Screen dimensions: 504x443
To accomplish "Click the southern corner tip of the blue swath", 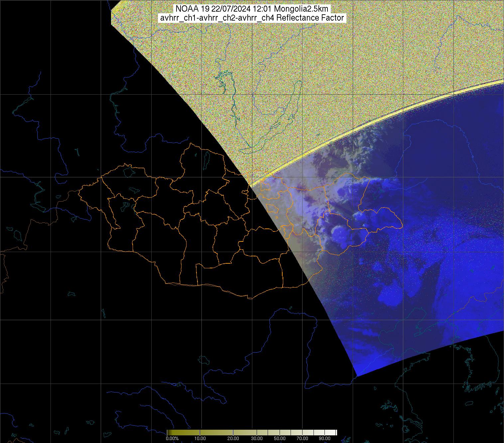I will click(356, 376).
